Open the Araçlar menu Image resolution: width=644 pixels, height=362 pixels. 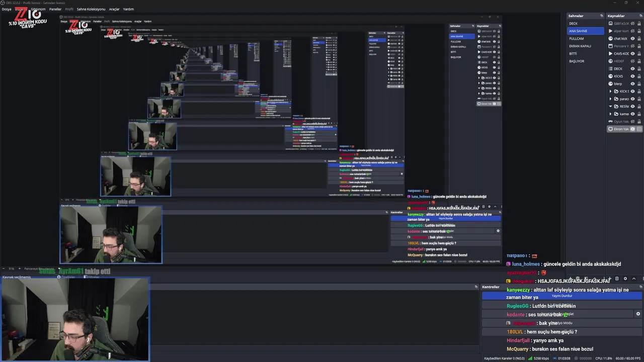click(114, 9)
